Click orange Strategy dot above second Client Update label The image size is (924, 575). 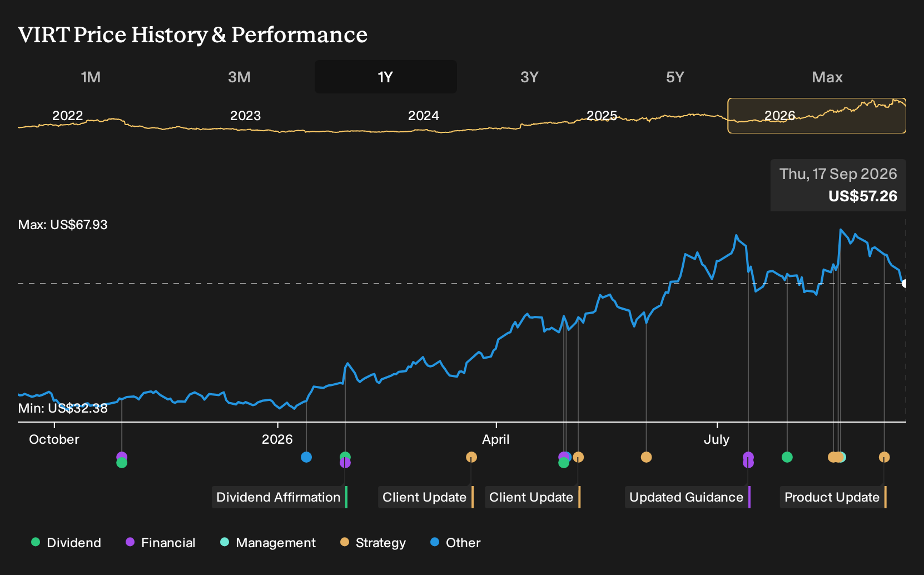tap(578, 457)
